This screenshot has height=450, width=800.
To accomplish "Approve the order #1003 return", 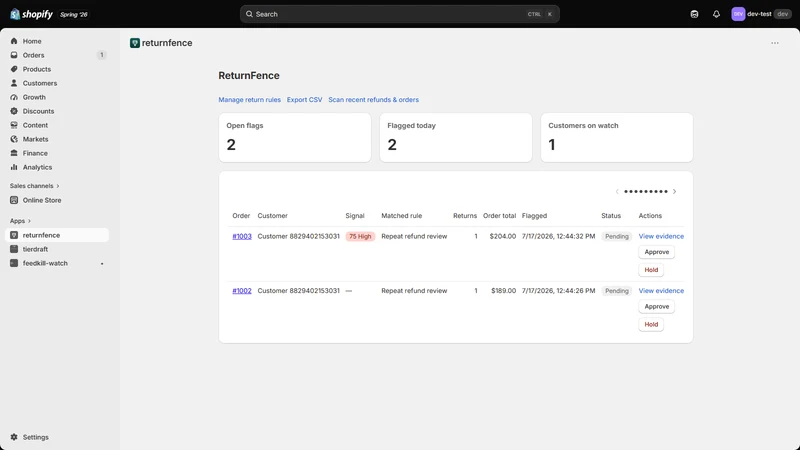I will click(x=657, y=252).
